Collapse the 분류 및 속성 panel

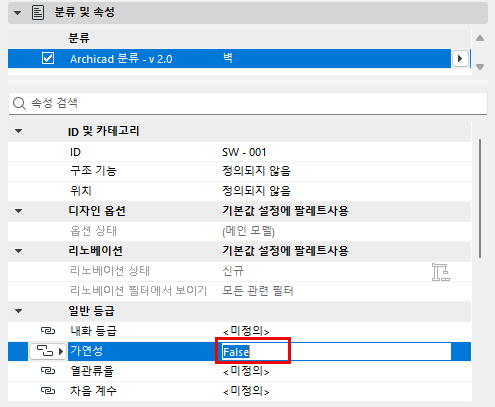(18, 13)
